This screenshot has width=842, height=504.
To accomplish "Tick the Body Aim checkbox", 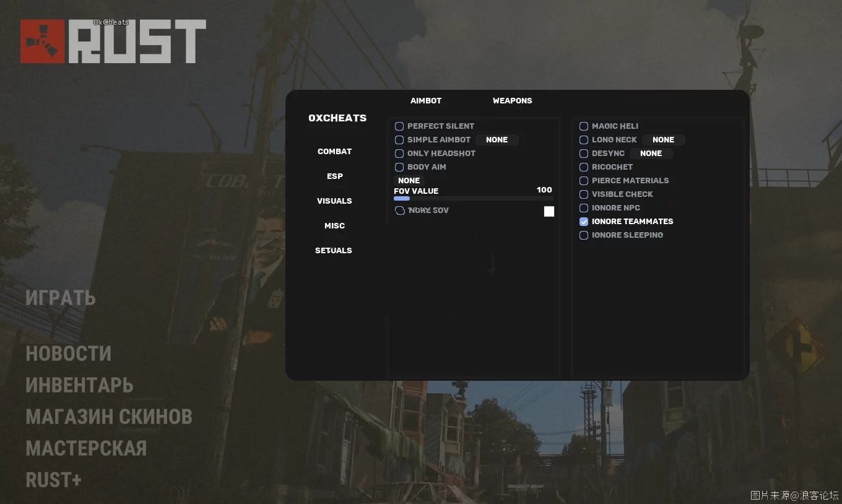I will coord(399,167).
